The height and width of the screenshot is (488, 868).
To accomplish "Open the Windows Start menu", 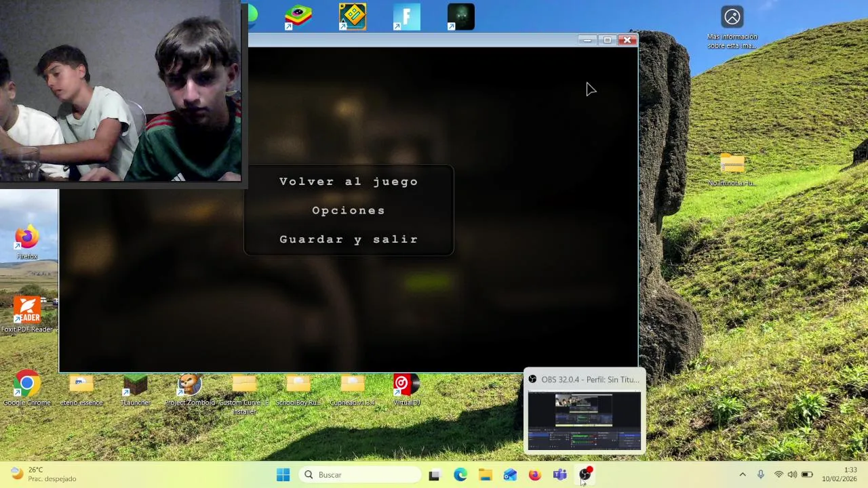I will 283,475.
